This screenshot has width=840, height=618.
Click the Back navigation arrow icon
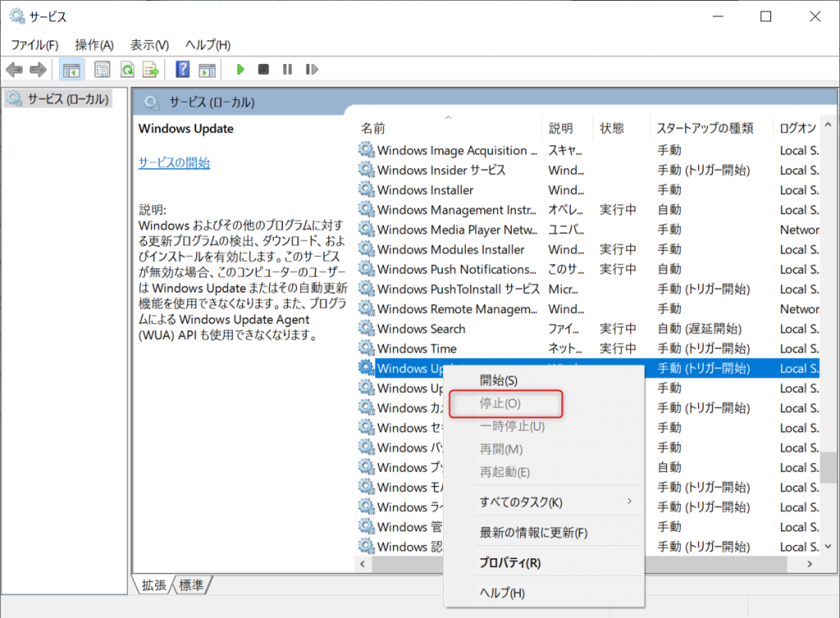[15, 69]
